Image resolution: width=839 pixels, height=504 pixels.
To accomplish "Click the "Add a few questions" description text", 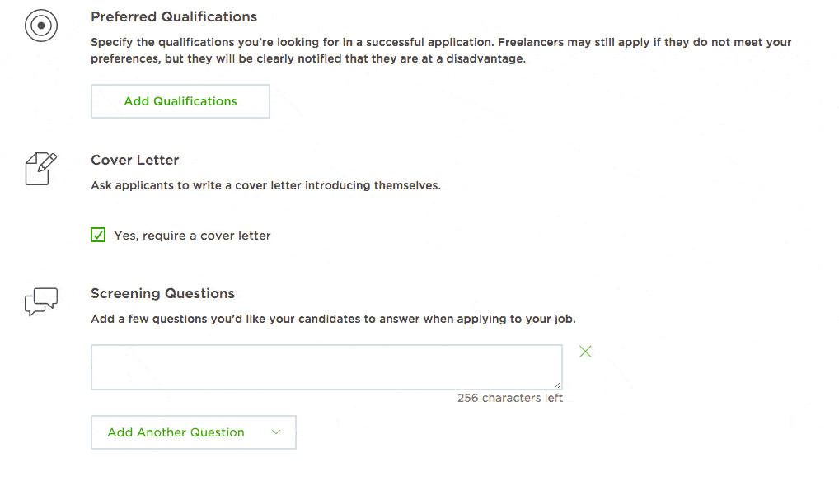I will pyautogui.click(x=333, y=319).
